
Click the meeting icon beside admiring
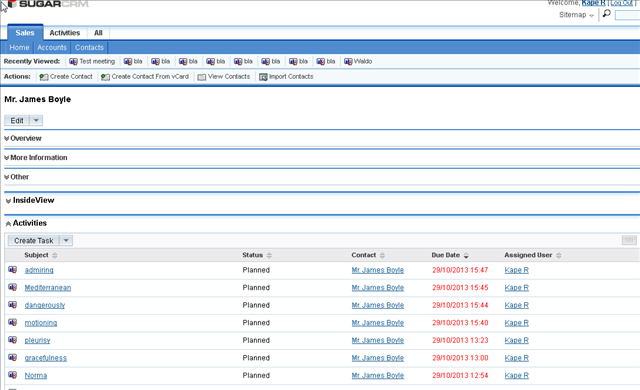(13, 270)
